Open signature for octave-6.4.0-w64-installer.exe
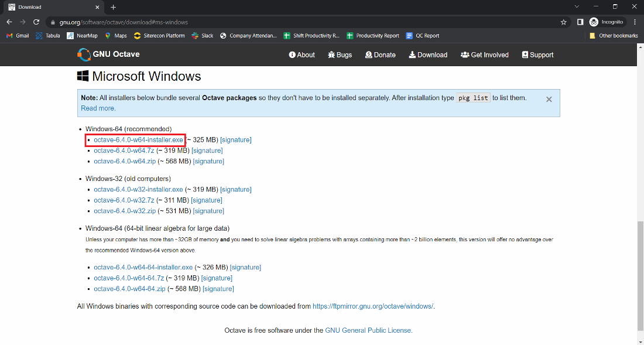This screenshot has height=345, width=644. pos(236,140)
